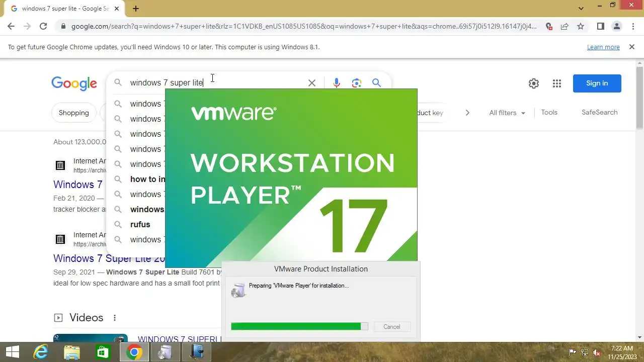Submit search with magnifier icon
Image resolution: width=644 pixels, height=362 pixels.
pos(376,83)
